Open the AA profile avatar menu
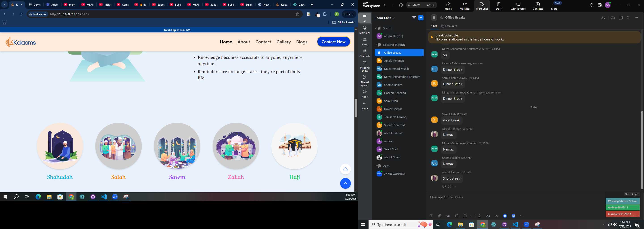644x229 pixels. pos(608,5)
